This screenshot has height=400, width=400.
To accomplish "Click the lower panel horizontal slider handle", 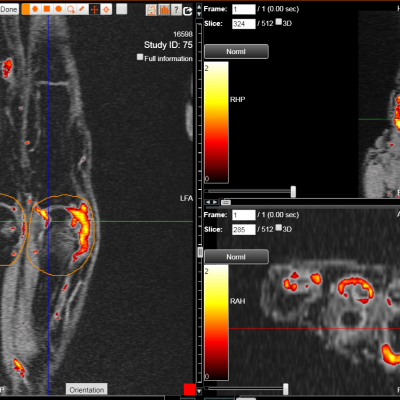I will coord(286,389).
